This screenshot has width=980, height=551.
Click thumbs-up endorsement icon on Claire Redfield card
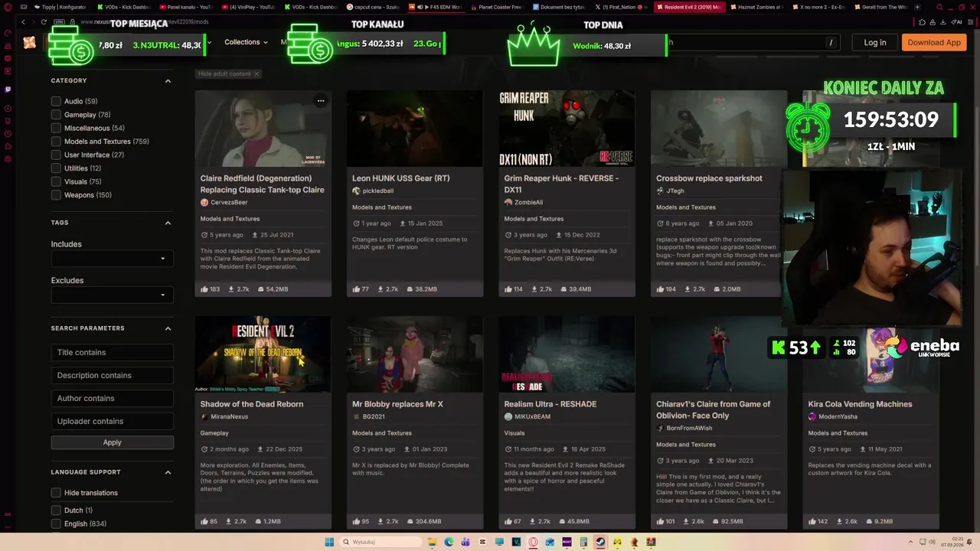click(204, 289)
